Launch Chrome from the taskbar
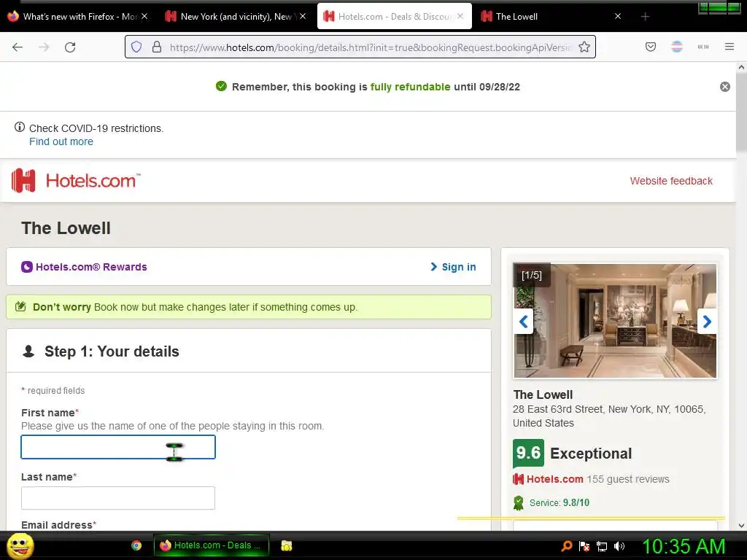747x560 pixels. pos(136,545)
